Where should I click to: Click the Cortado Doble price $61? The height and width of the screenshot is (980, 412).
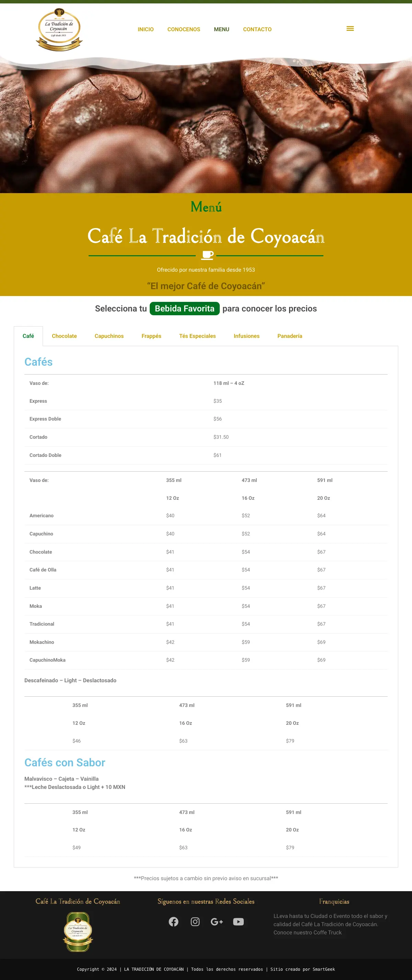point(217,455)
